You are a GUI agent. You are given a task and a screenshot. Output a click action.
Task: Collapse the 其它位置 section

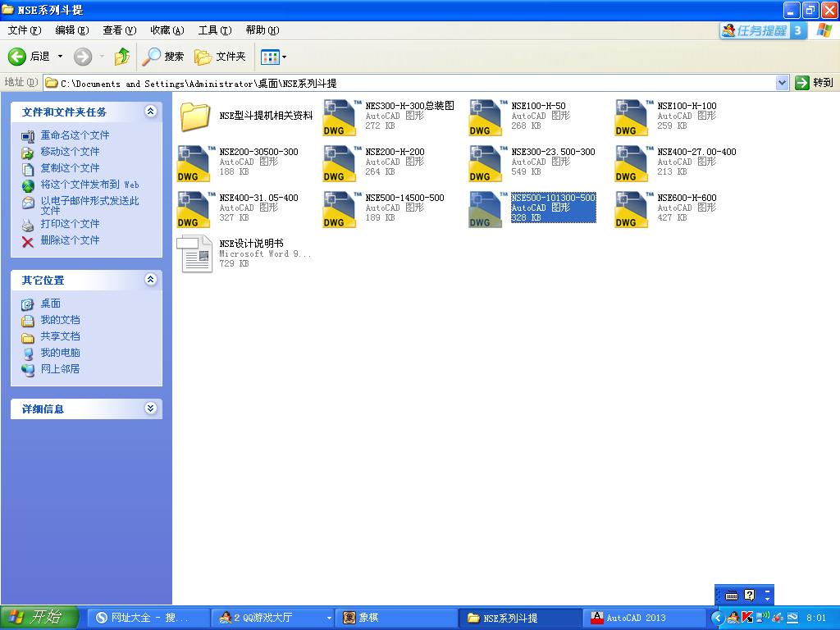(x=150, y=280)
